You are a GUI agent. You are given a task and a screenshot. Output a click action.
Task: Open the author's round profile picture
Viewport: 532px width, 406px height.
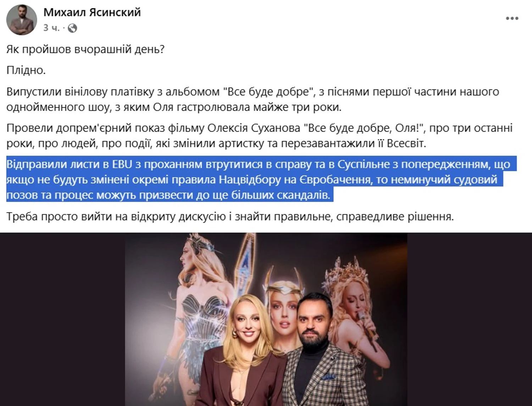[x=22, y=20]
